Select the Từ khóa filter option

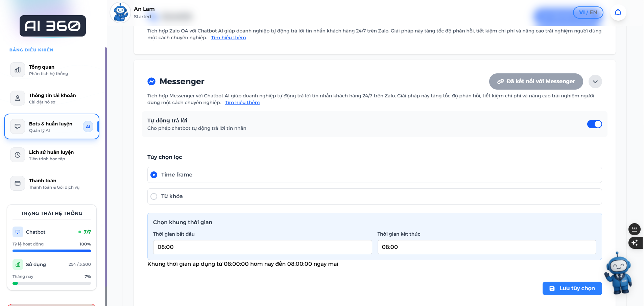(x=154, y=196)
